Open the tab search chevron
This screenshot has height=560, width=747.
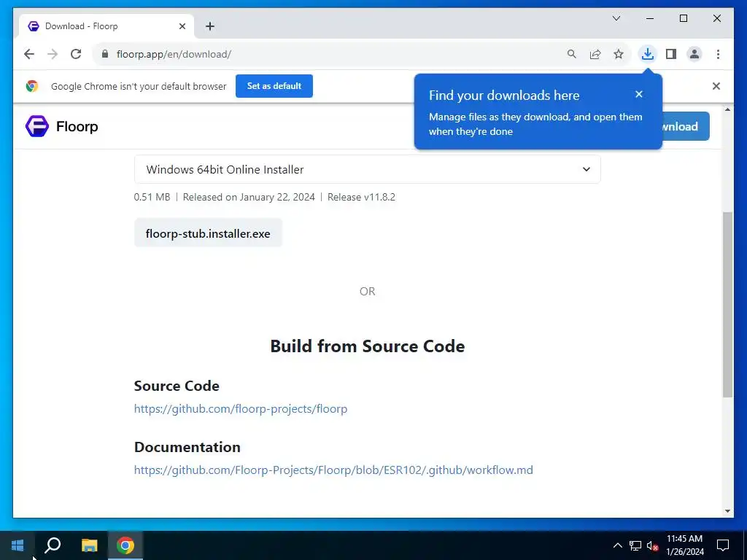[x=616, y=18]
